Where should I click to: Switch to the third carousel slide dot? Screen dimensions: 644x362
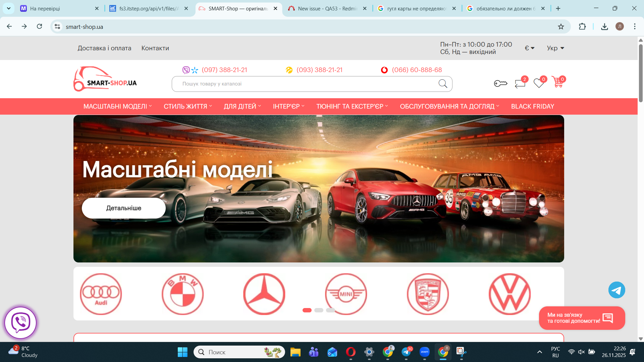coord(330,310)
